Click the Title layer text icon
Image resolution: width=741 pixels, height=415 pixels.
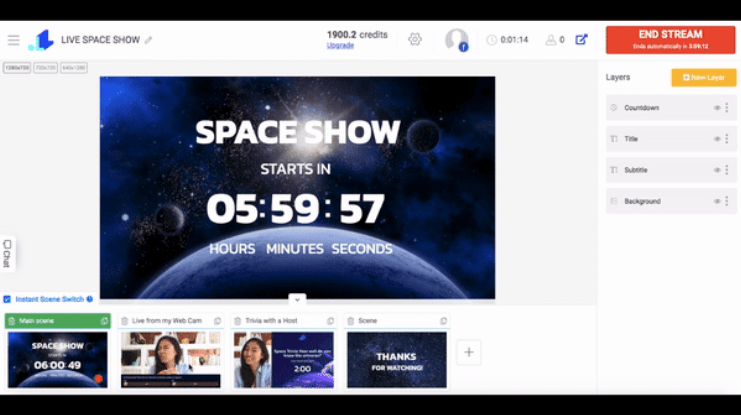point(613,139)
